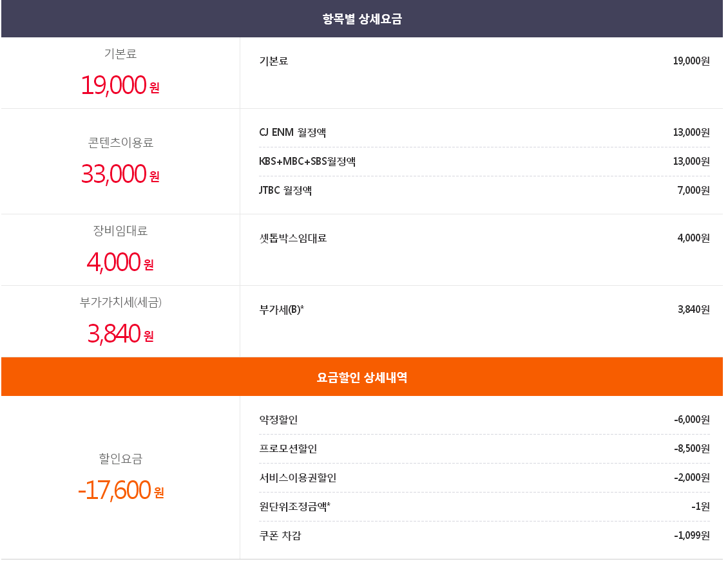Select the 서비스이용권할인 row label
This screenshot has width=728, height=564.
298,478
